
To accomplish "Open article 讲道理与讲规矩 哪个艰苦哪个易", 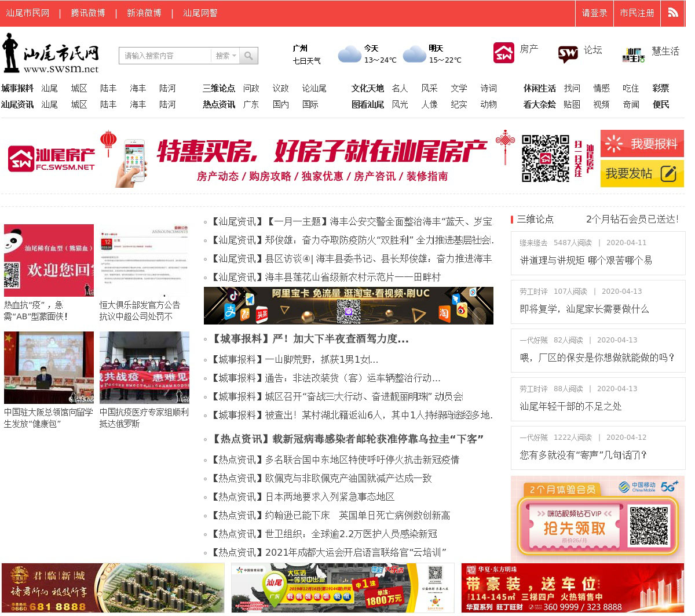I will click(x=586, y=260).
